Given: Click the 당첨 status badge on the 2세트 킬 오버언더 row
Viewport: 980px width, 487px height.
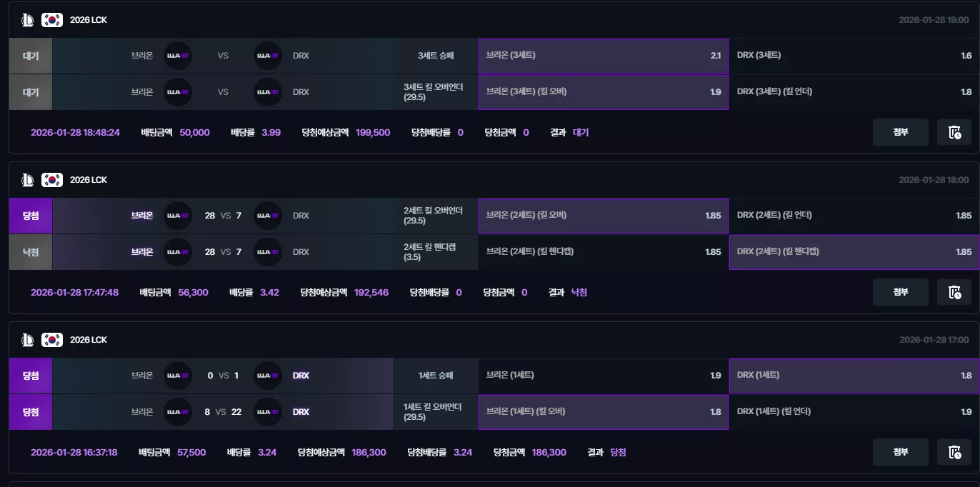Looking at the screenshot, I should coord(31,216).
